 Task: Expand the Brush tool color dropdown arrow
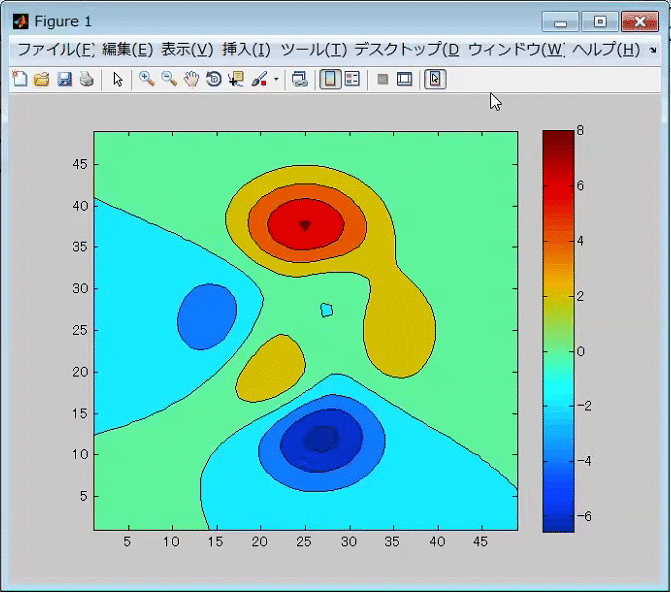[276, 80]
